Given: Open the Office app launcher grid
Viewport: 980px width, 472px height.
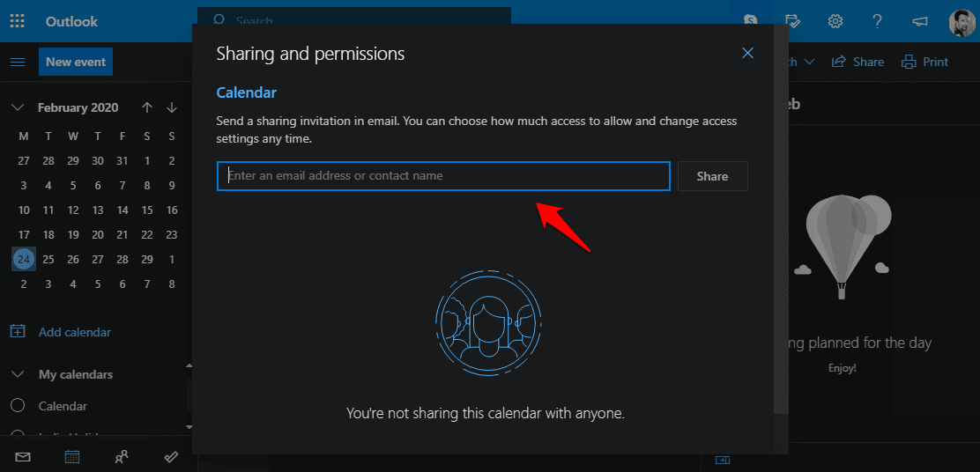Looking at the screenshot, I should coord(18,21).
